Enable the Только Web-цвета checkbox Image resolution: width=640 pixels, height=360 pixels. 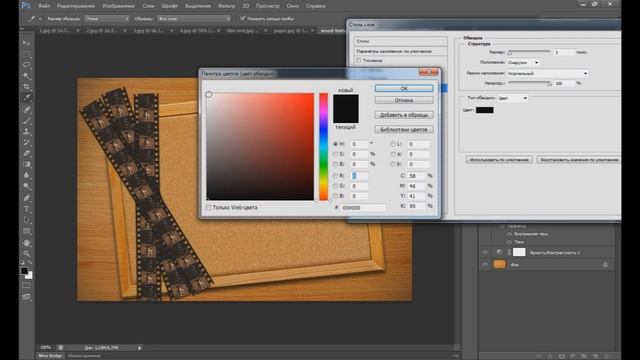point(209,208)
